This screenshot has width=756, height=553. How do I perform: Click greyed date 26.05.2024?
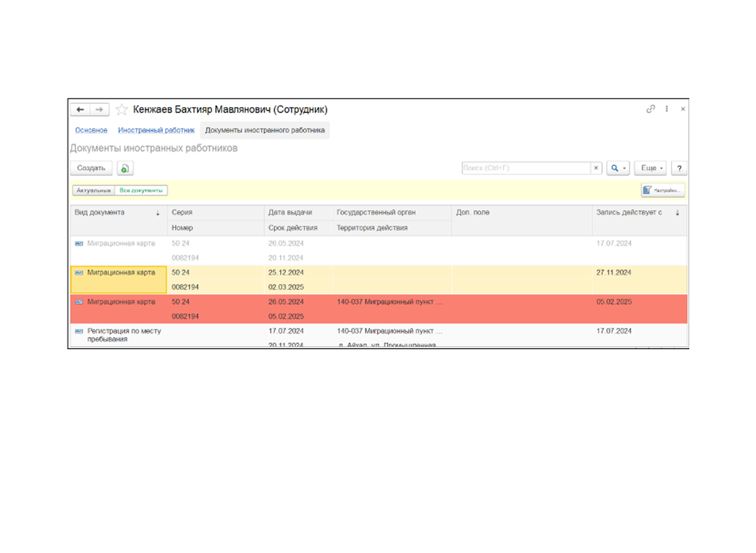click(286, 244)
